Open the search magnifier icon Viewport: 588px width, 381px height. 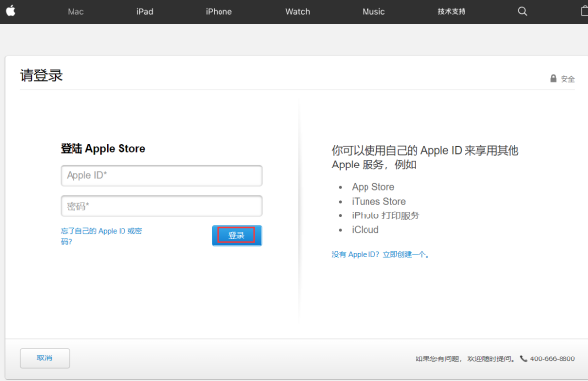(x=522, y=11)
